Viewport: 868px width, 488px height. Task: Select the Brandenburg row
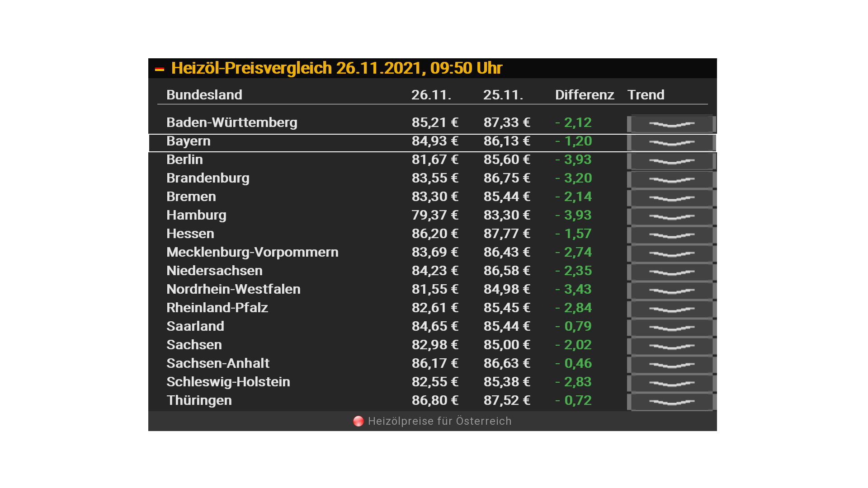pyautogui.click(x=208, y=178)
